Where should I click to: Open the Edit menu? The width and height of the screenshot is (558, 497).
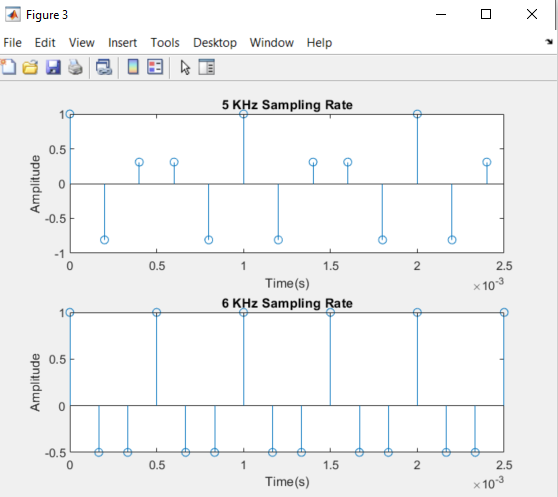[45, 43]
